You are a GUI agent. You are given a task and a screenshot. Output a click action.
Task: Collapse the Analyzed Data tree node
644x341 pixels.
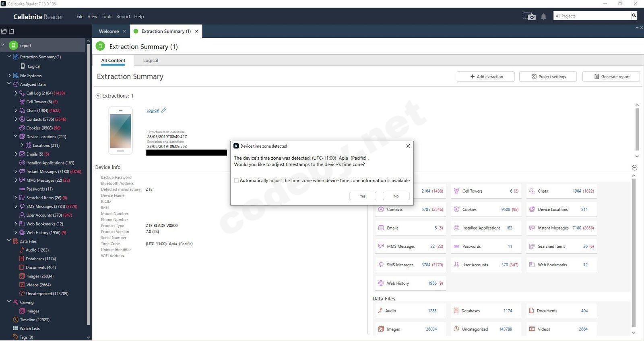click(x=9, y=84)
